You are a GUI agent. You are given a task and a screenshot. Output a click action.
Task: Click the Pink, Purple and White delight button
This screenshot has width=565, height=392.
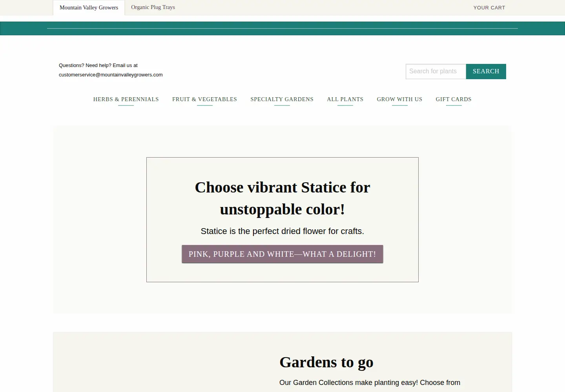[x=282, y=254]
